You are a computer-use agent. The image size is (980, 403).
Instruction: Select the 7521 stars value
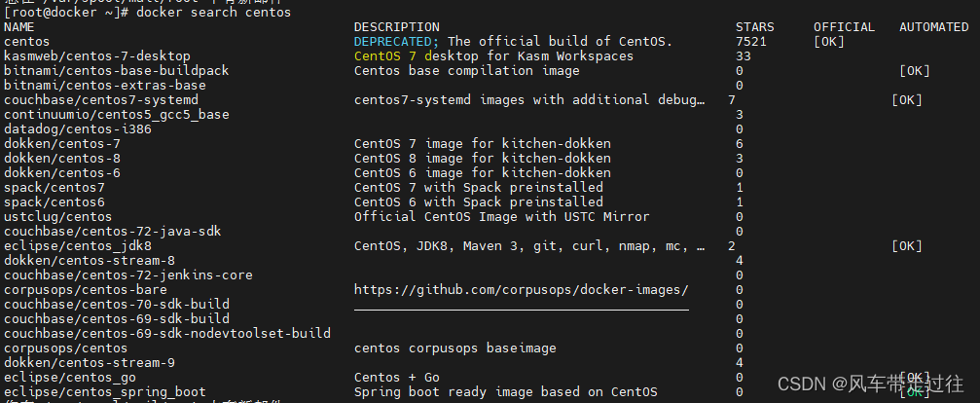750,42
